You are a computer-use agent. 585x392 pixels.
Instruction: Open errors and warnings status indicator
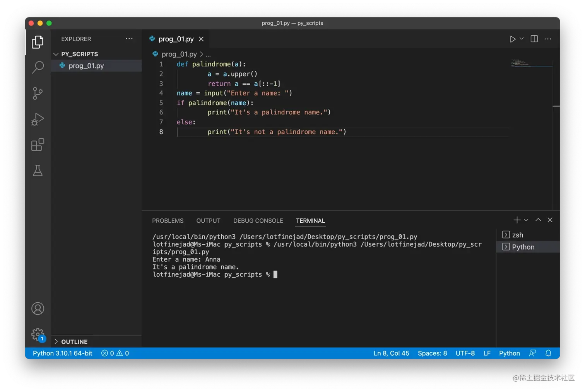tap(115, 353)
